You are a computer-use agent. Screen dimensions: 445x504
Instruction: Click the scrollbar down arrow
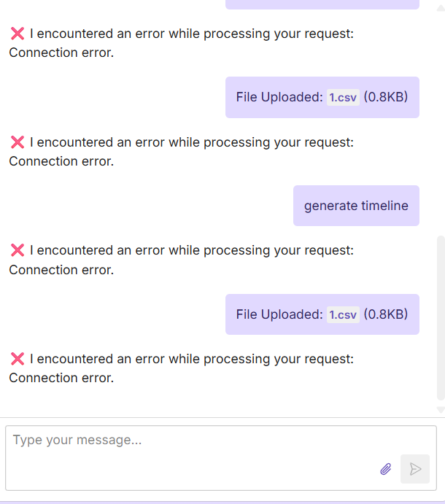[440, 410]
